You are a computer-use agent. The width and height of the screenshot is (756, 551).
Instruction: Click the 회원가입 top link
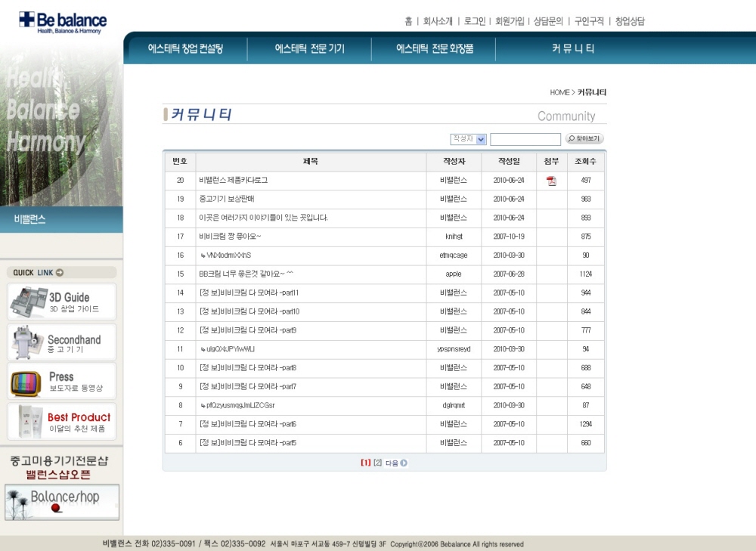click(509, 21)
